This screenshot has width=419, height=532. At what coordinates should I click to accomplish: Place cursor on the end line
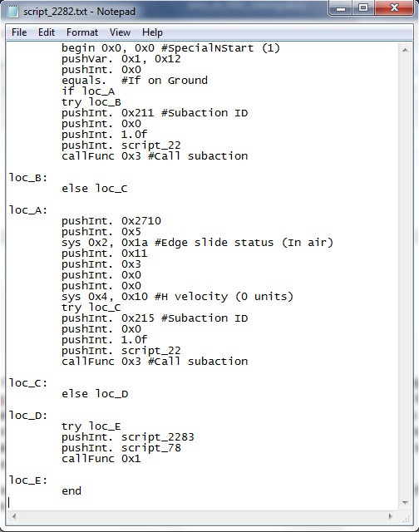tap(71, 491)
